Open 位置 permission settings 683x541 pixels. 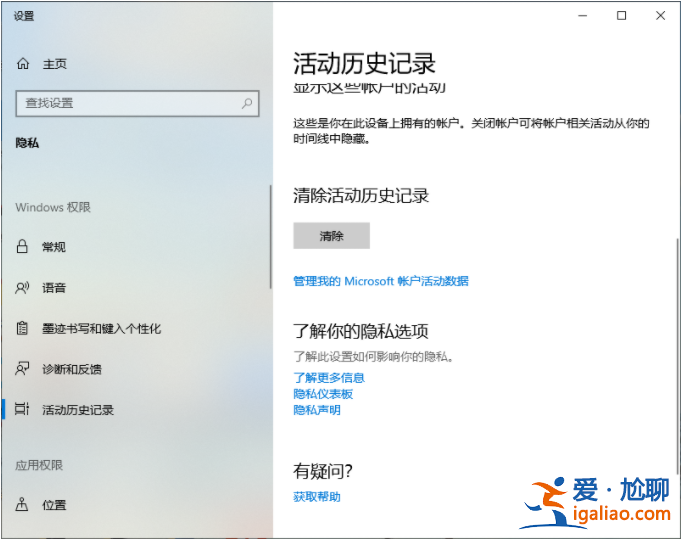(54, 505)
